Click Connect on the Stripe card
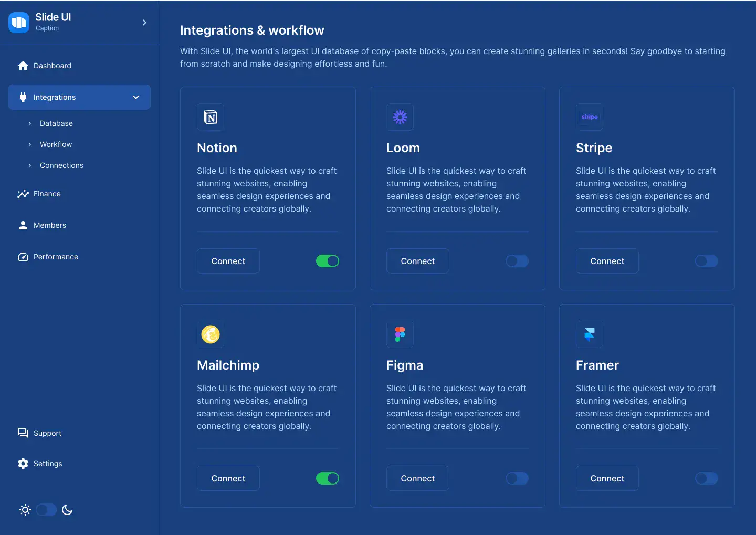Screen dimensions: 756x535 607,261
